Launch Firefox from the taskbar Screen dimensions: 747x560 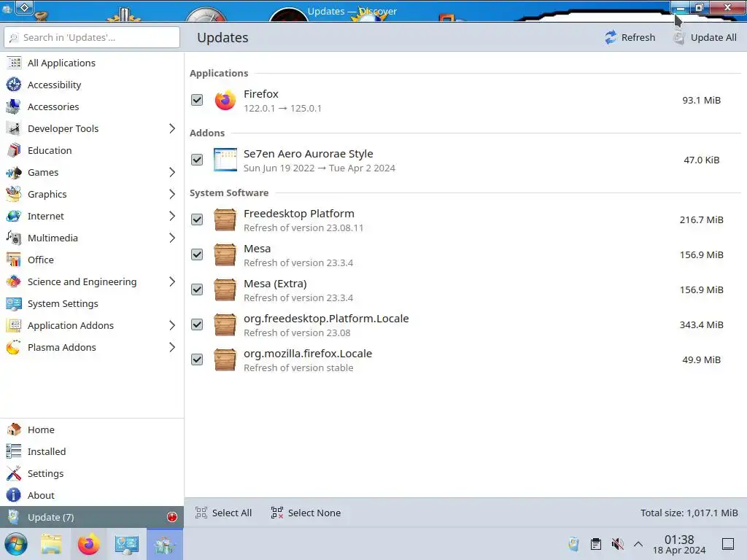(x=88, y=544)
